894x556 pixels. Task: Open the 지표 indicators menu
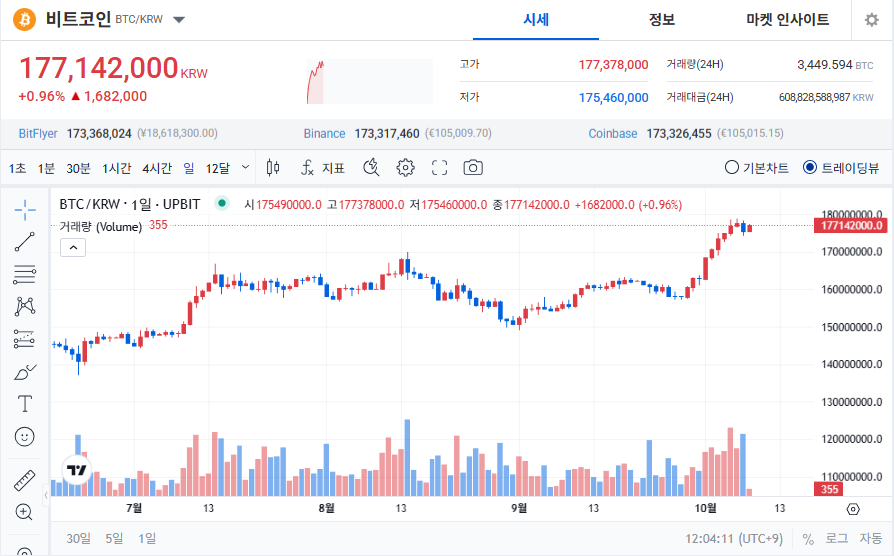[x=323, y=168]
